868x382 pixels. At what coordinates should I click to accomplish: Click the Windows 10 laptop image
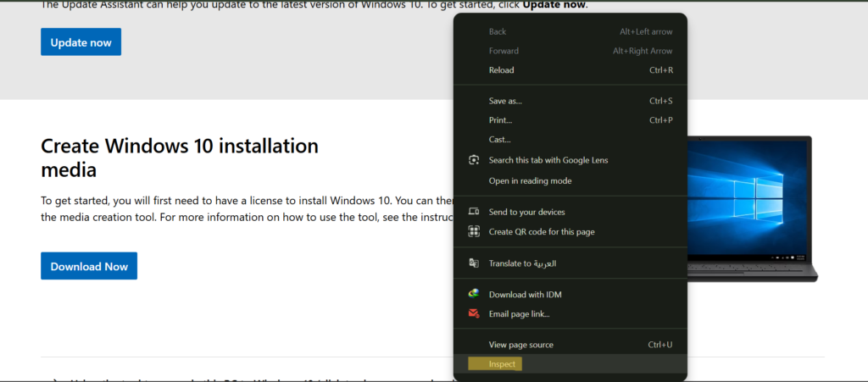753,208
